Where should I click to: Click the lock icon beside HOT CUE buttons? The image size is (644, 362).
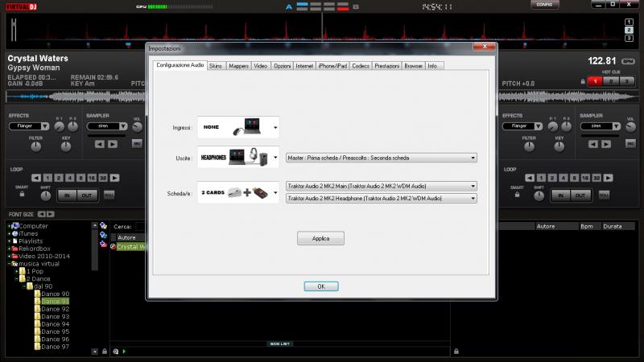[583, 81]
